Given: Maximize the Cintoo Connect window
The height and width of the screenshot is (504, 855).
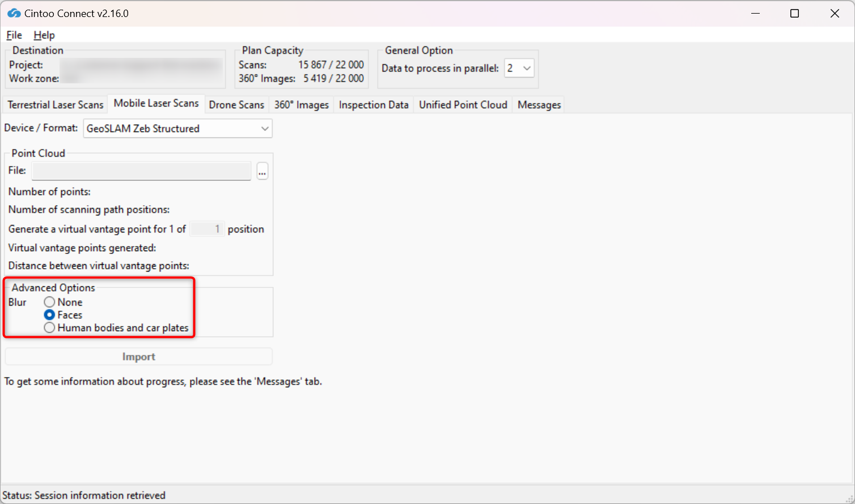Looking at the screenshot, I should [x=795, y=13].
